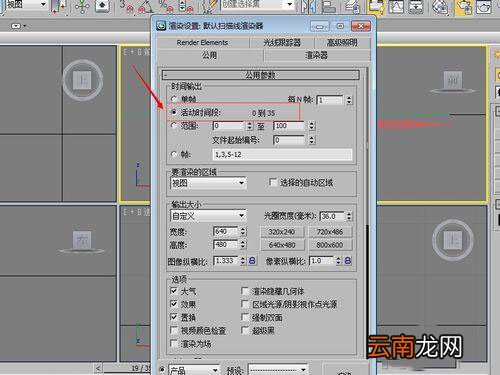
Task: Click the 640x480 preset button
Action: tap(282, 245)
